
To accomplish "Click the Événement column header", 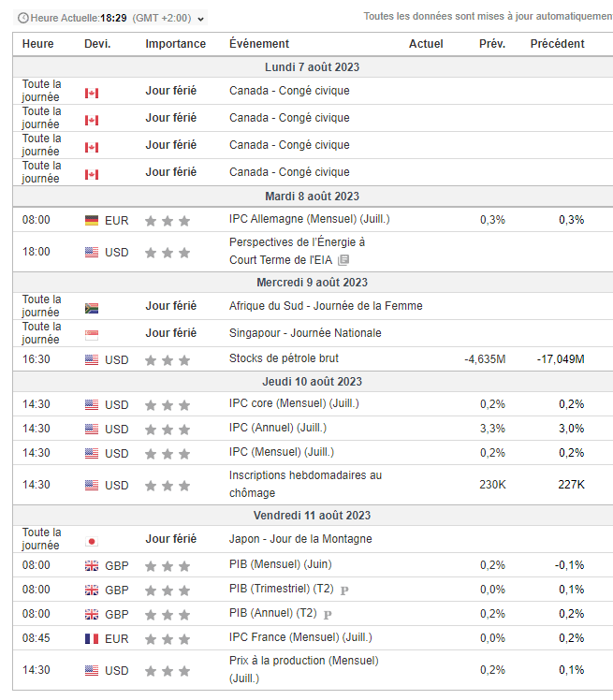I will coord(259,44).
